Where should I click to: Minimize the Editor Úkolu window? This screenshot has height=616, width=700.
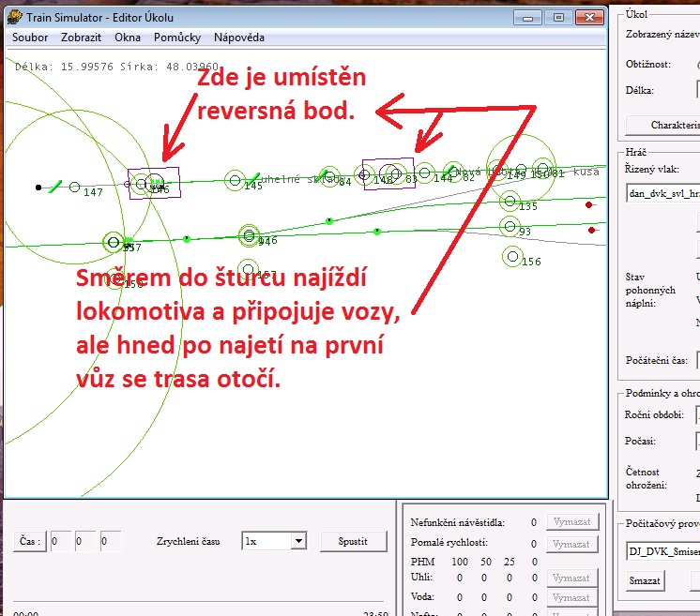(527, 18)
